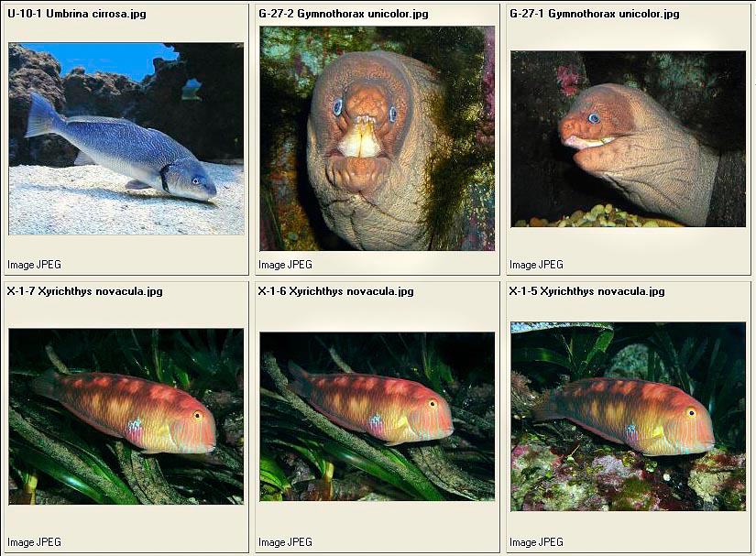
Task: Click Image JPEG label under Umbrina cirrosa
Action: [x=34, y=265]
